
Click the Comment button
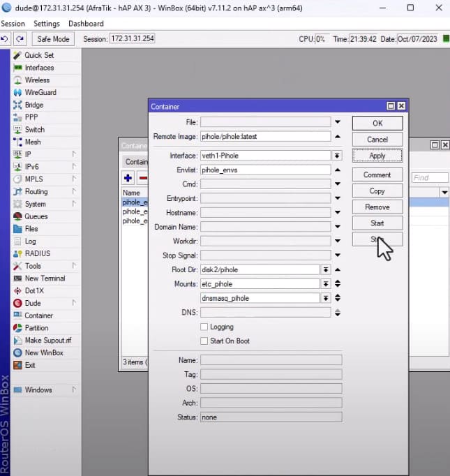tap(377, 175)
